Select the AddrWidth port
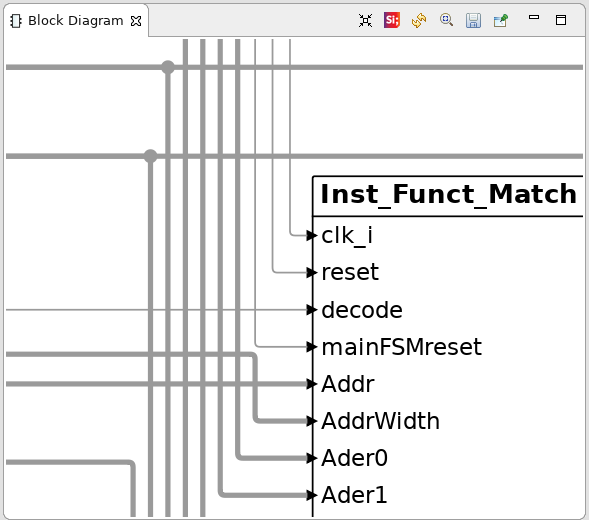 (x=380, y=421)
